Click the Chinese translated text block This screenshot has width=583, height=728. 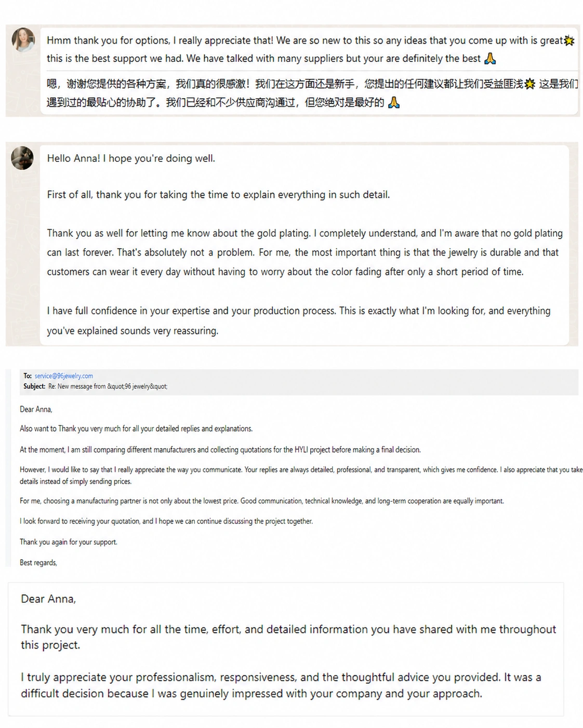(312, 93)
